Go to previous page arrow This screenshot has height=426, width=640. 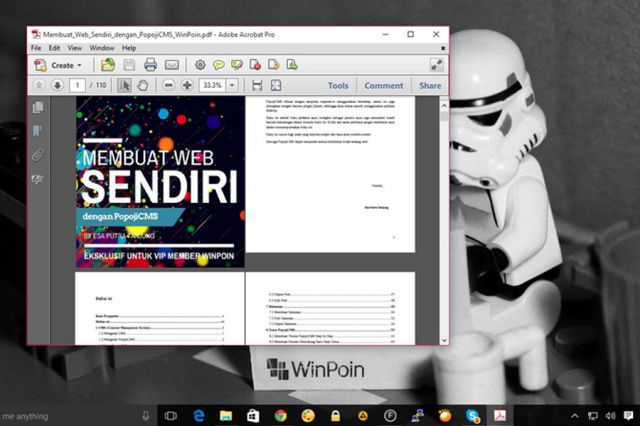point(39,85)
